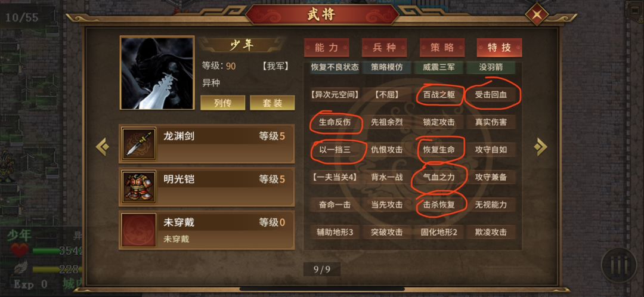The image size is (644, 297).
Task: Go to next general with right arrow
Action: pyautogui.click(x=540, y=147)
